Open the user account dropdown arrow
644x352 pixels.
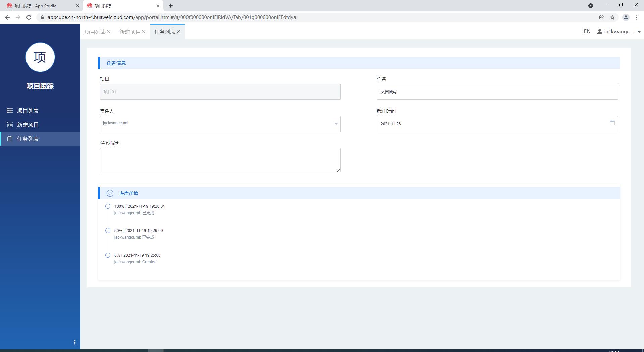639,32
